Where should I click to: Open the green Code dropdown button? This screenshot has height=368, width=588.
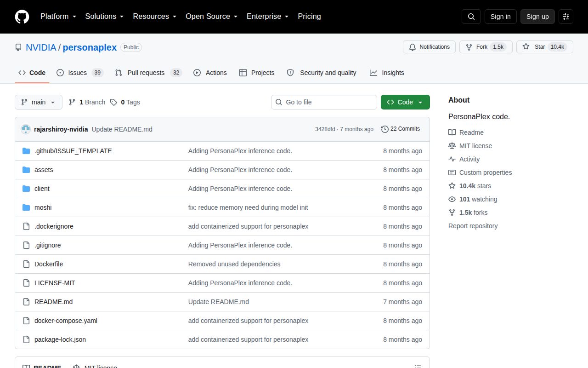[405, 102]
